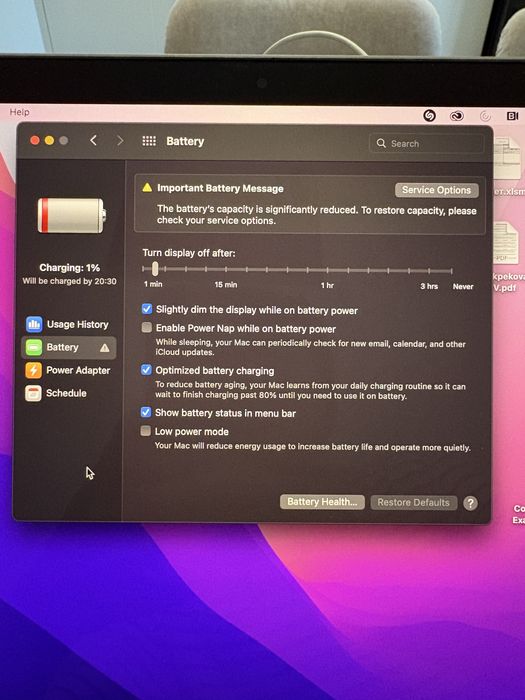The image size is (525, 700).
Task: Click the orange Power Adapter bolt icon
Action: point(33,370)
